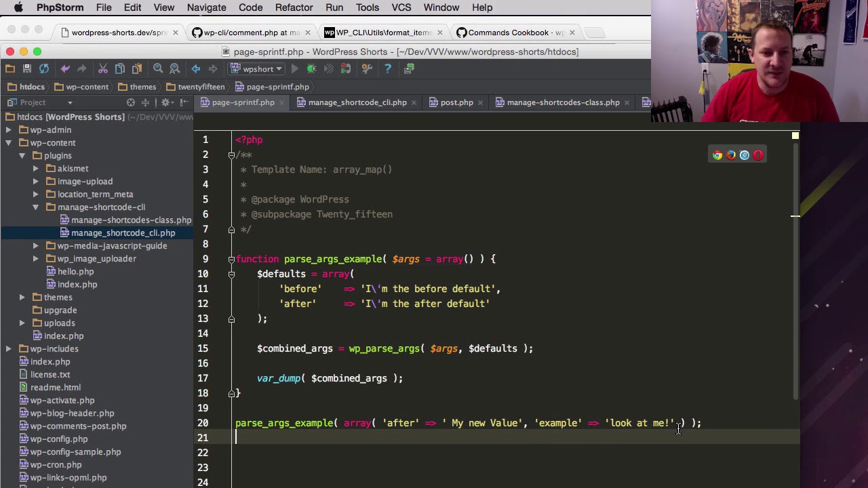Click the Back navigation arrow
The width and height of the screenshot is (868, 488).
[196, 68]
